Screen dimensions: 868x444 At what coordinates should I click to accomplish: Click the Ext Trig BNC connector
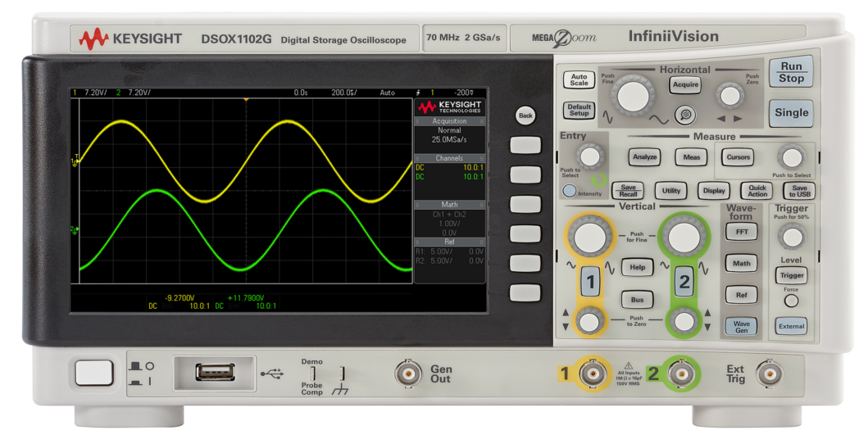coord(770,374)
